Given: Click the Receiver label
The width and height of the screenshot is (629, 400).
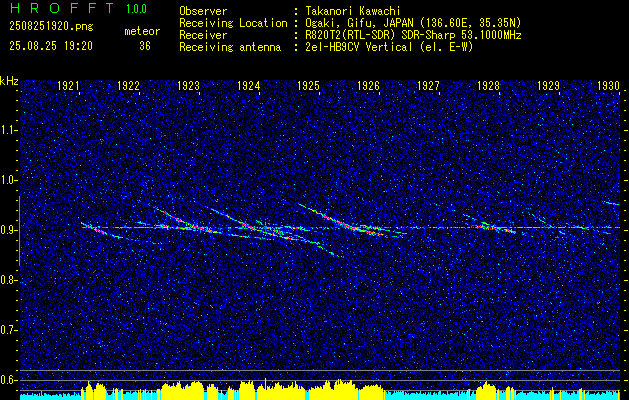Looking at the screenshot, I should pyautogui.click(x=203, y=35).
